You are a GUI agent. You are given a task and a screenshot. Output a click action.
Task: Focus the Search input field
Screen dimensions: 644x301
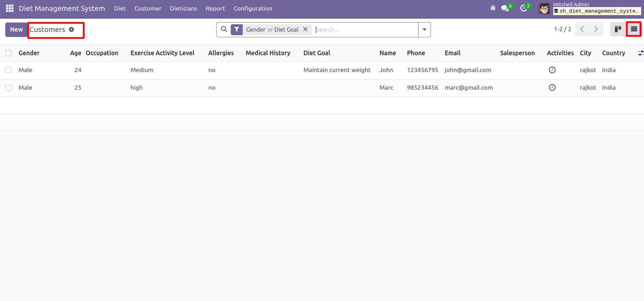point(366,30)
